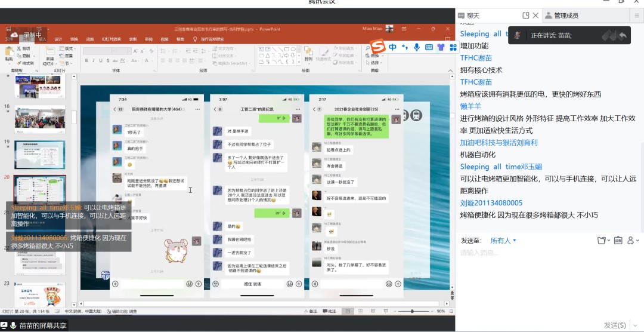Open the 快速样式 quick styles gallery
This screenshot has height=332, width=644.
point(324,55)
